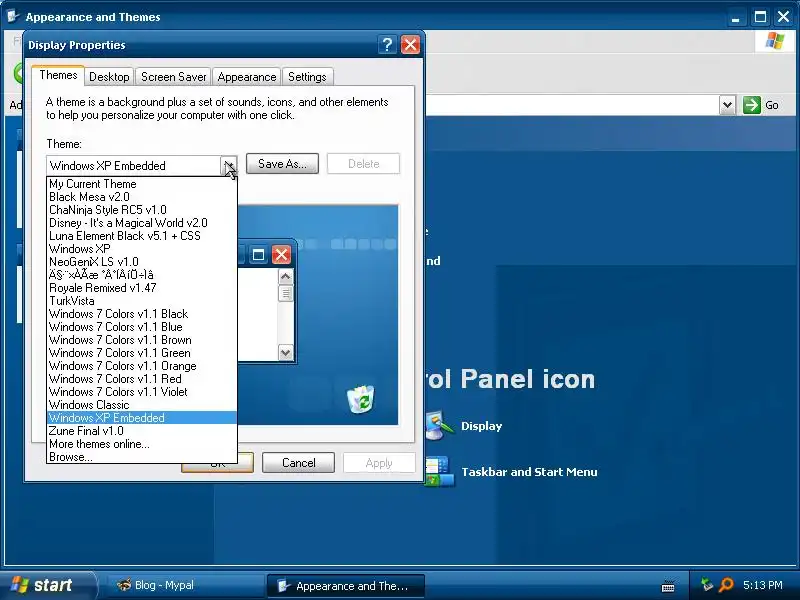The width and height of the screenshot is (800, 600).
Task: Collapse the Theme dropdown arrow
Action: coord(229,165)
